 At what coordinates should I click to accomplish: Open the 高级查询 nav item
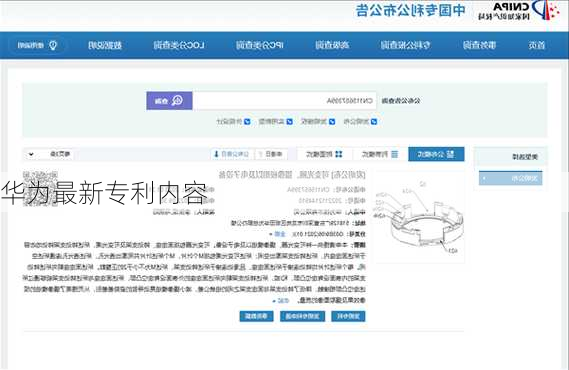click(332, 45)
